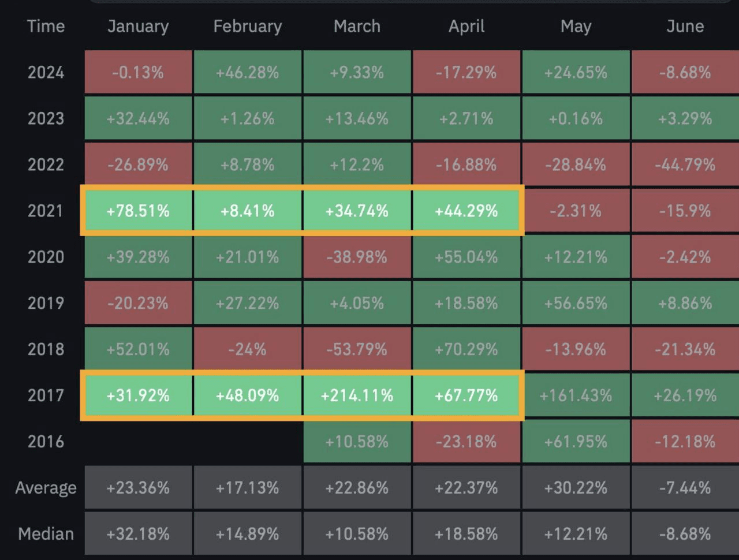
Task: Click the -0.13% cell for January 2024
Action: click(138, 72)
